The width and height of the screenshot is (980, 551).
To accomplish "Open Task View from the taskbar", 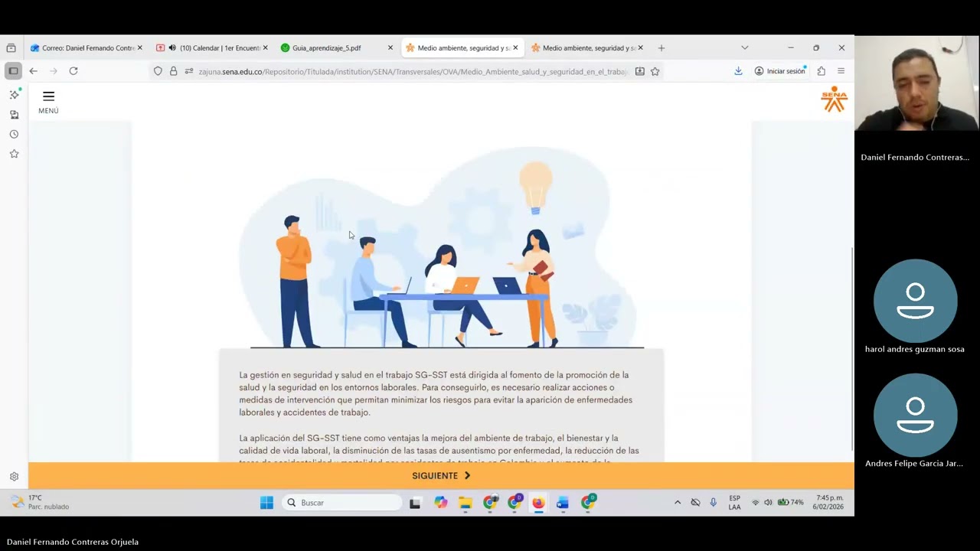I will coord(415,503).
